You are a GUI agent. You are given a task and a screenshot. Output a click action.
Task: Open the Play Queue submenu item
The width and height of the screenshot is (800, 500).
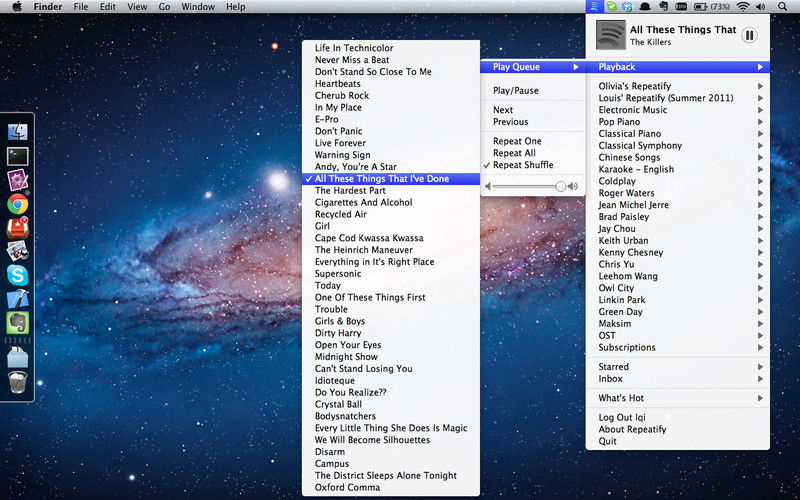(x=533, y=67)
